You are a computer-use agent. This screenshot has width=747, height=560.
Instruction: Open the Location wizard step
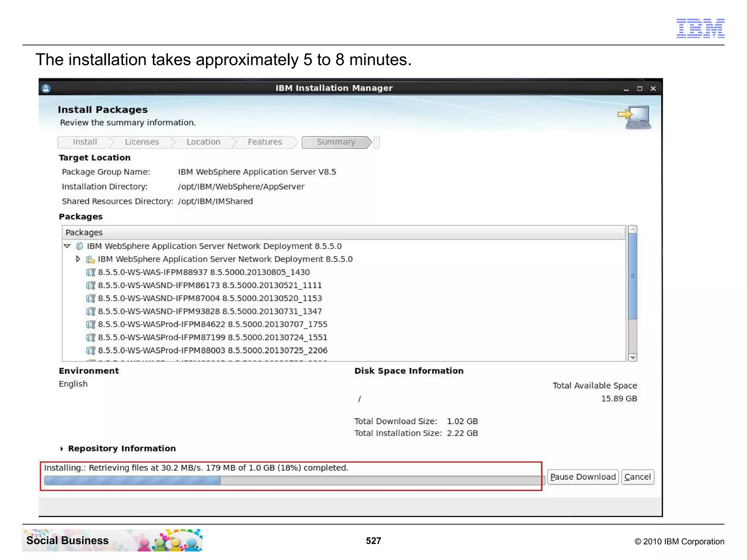pyautogui.click(x=204, y=142)
